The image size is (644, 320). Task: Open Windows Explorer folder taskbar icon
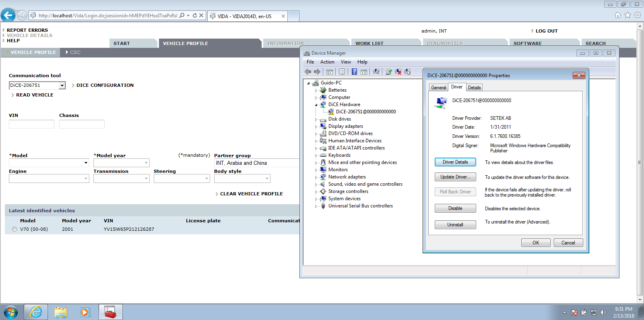click(61, 312)
